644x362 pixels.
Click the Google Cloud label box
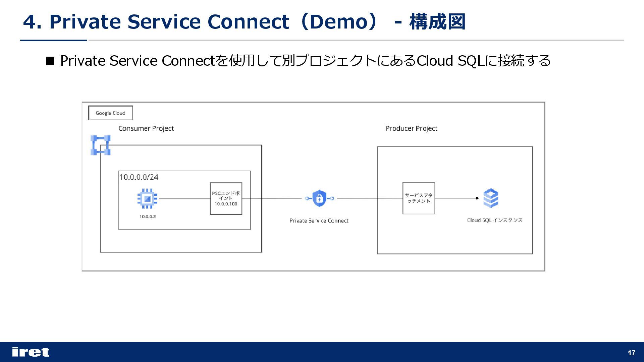click(110, 113)
